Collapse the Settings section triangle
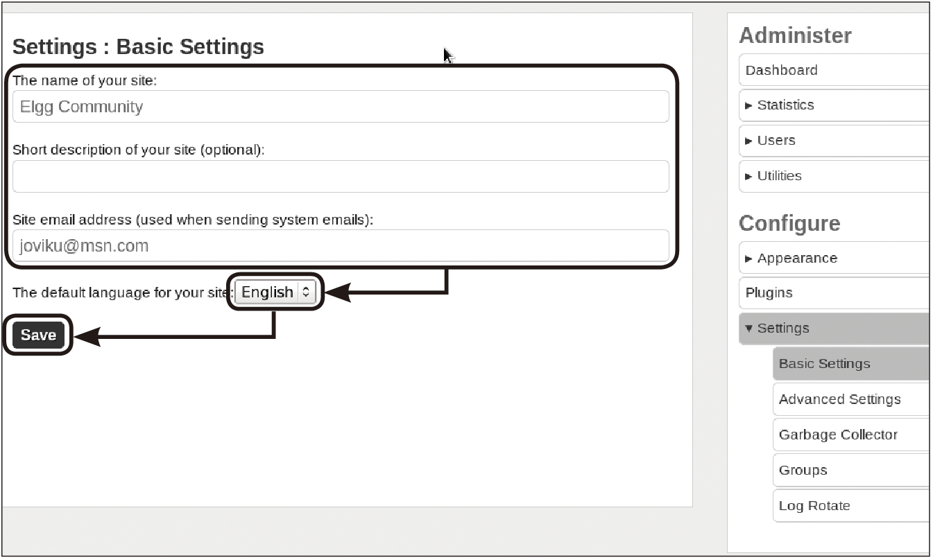Image resolution: width=933 pixels, height=560 pixels. coord(748,329)
